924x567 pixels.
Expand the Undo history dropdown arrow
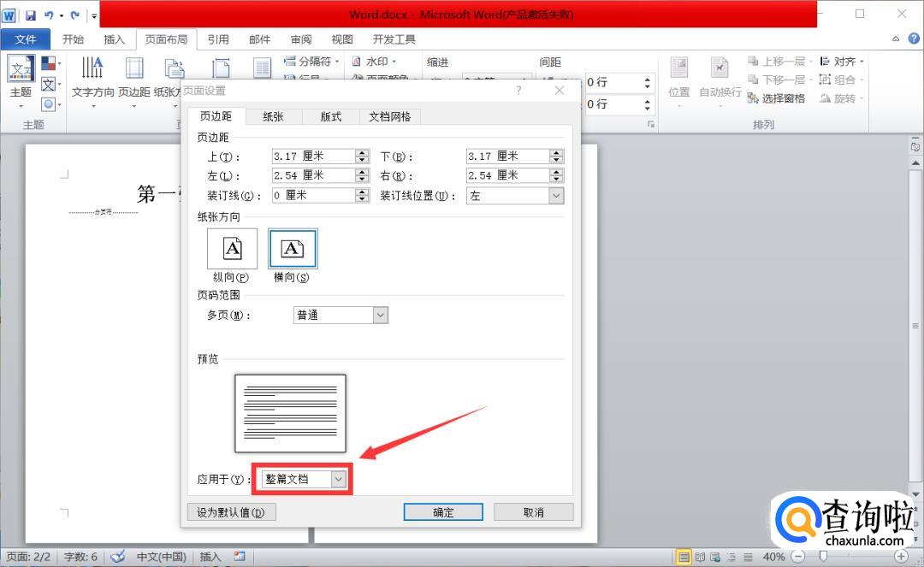click(x=62, y=16)
